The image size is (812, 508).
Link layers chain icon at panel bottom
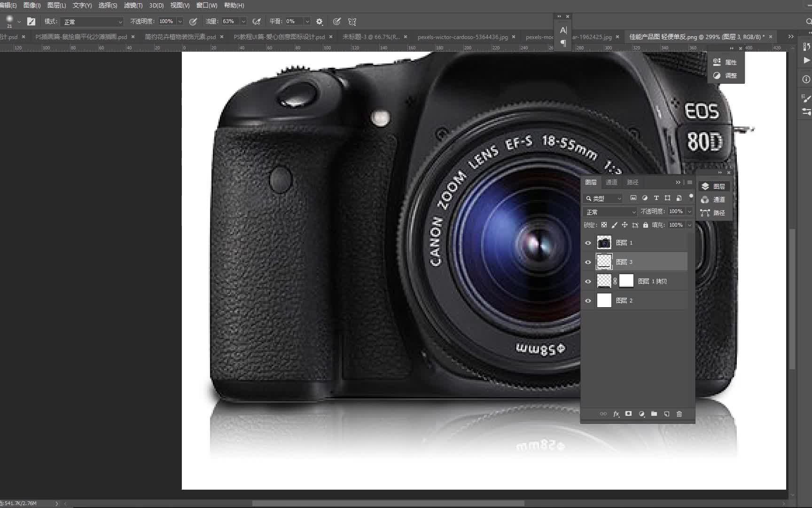coord(603,414)
